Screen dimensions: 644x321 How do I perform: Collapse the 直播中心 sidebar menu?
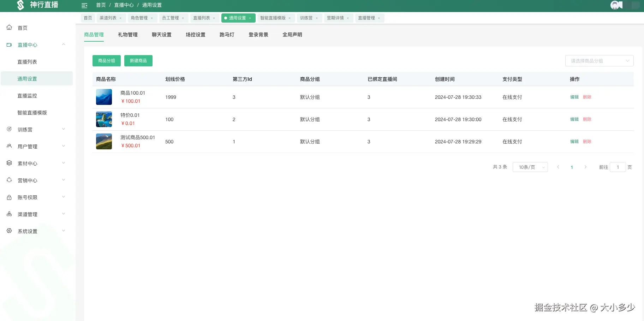pos(64,44)
